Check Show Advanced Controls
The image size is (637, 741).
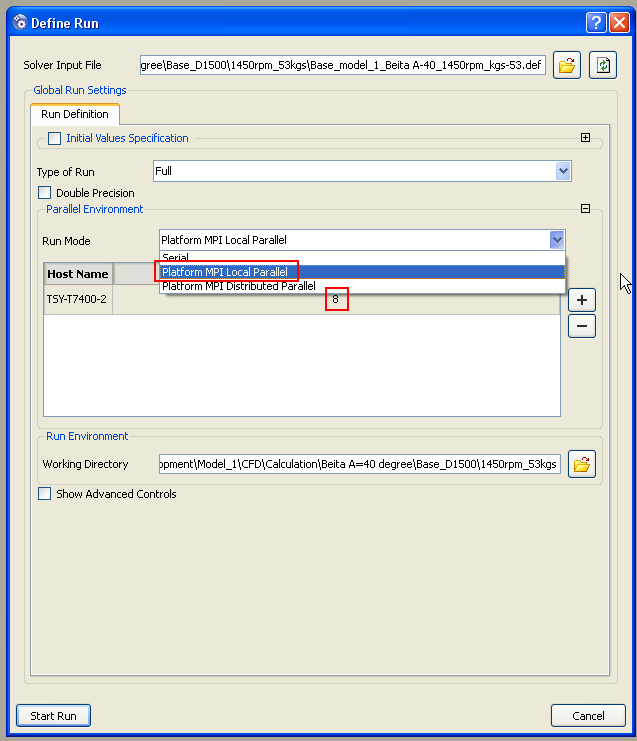44,494
